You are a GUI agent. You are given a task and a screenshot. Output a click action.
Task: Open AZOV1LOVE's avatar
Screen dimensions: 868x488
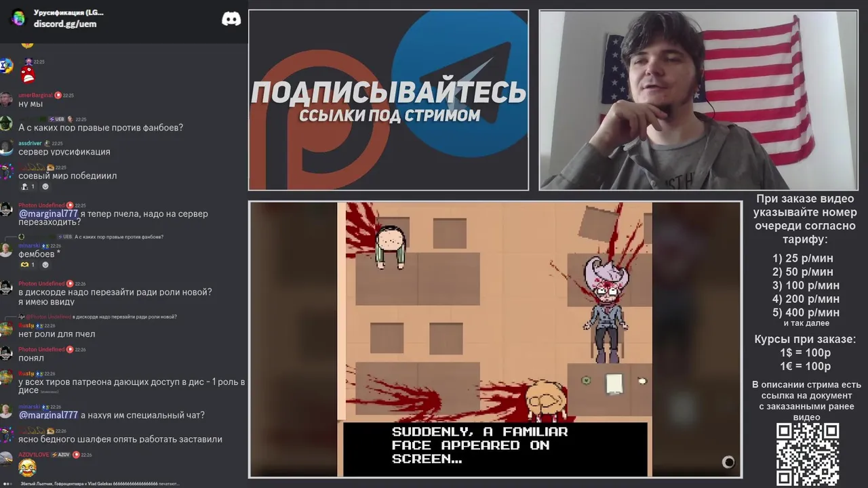coord(6,460)
